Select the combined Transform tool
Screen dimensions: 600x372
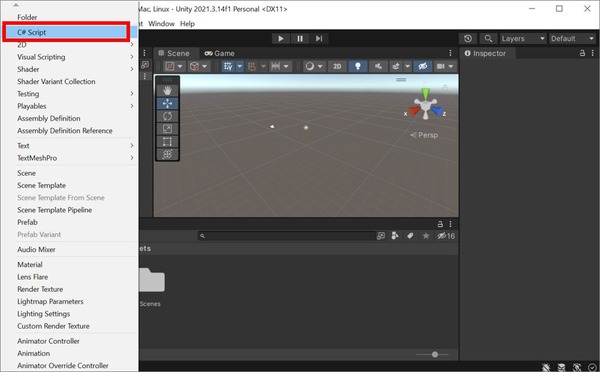click(x=167, y=154)
